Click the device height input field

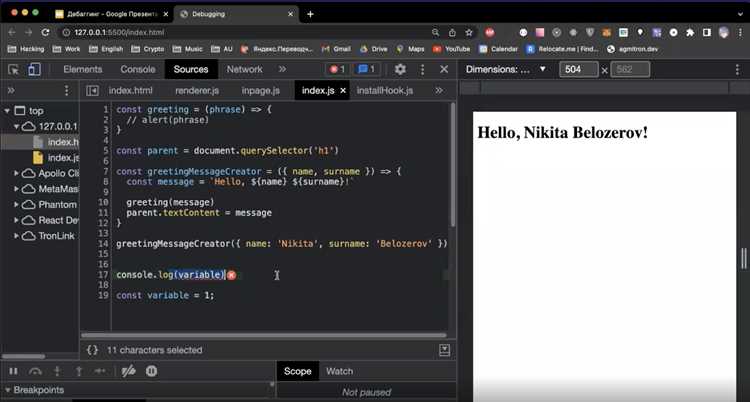630,69
